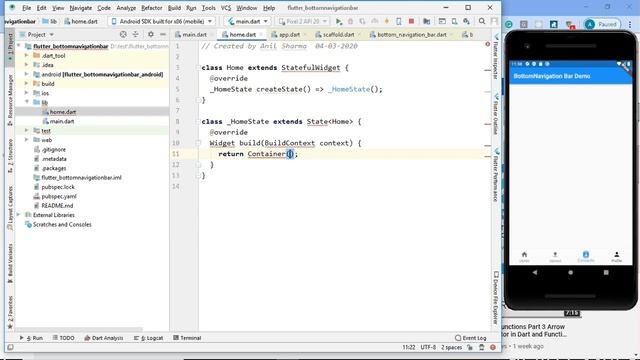640x360 pixels.
Task: Select pubspec.yaml in the project tree
Action: (59, 196)
